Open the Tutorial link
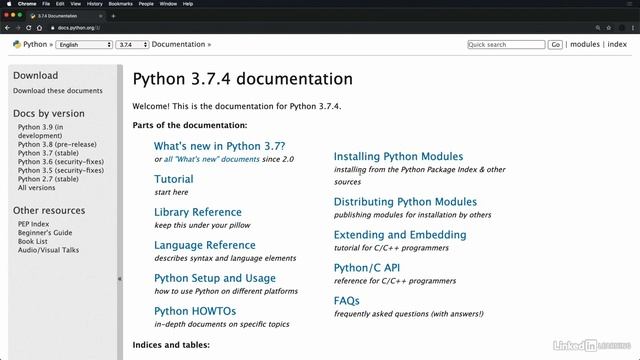 173,179
